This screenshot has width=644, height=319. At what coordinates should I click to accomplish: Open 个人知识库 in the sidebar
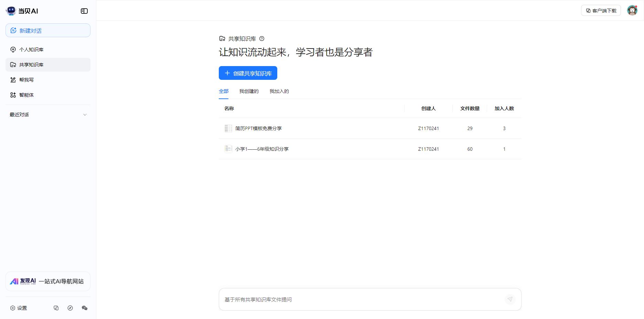point(31,49)
